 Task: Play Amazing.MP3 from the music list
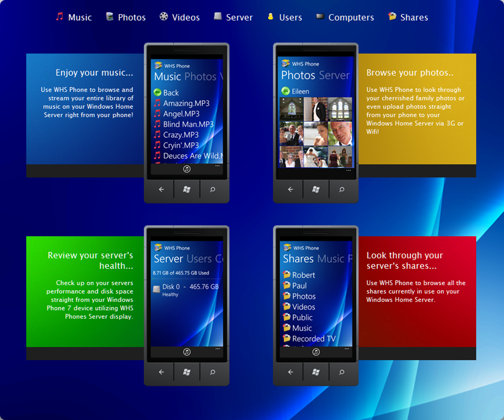[x=181, y=103]
